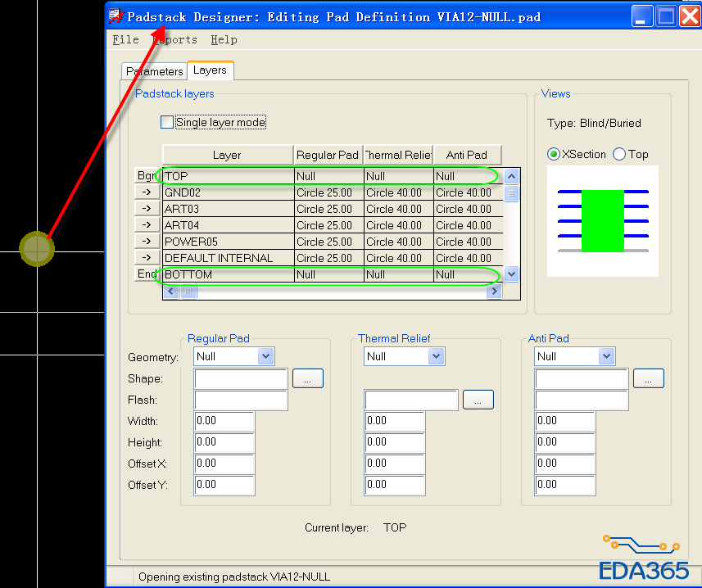
Task: Click the Thermal Relief flash browse button
Action: pyautogui.click(x=478, y=400)
